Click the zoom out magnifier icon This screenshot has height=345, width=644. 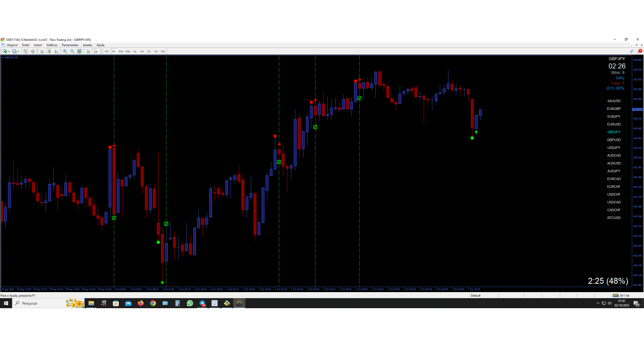pyautogui.click(x=72, y=52)
